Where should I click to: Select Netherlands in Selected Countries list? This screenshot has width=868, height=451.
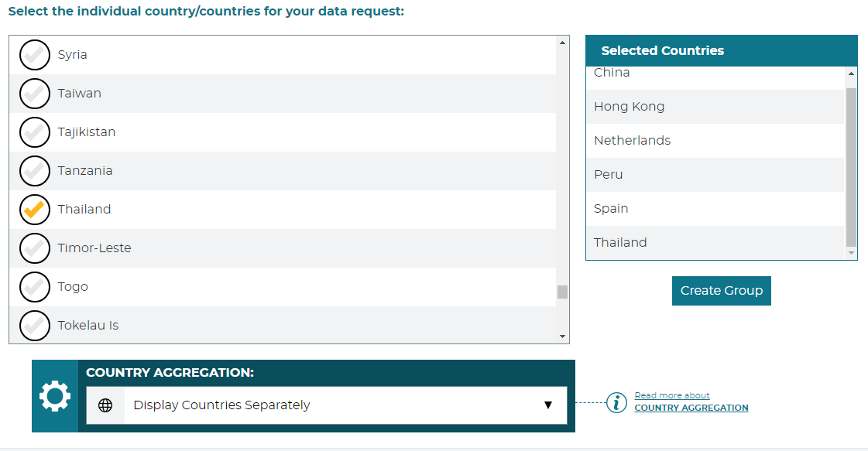pyautogui.click(x=633, y=141)
